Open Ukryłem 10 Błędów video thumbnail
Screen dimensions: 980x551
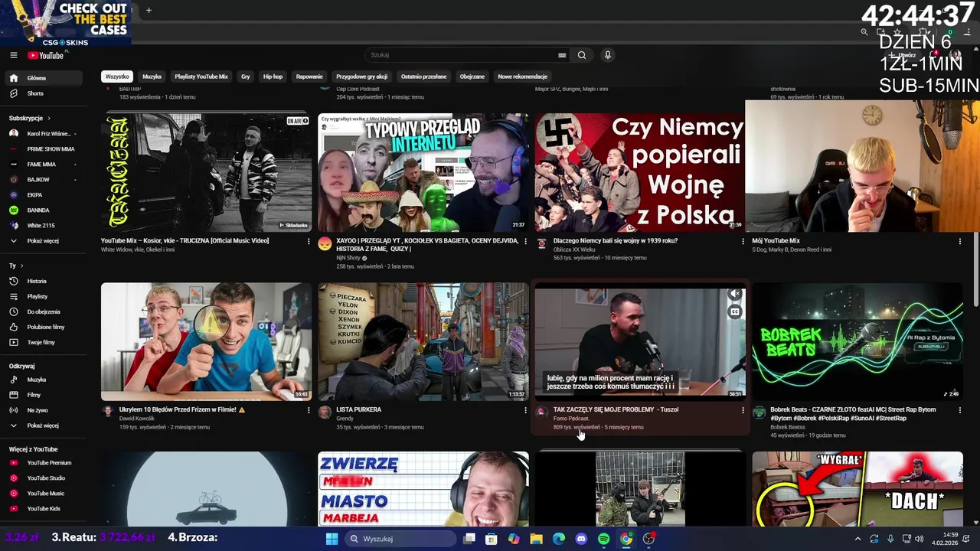(206, 341)
